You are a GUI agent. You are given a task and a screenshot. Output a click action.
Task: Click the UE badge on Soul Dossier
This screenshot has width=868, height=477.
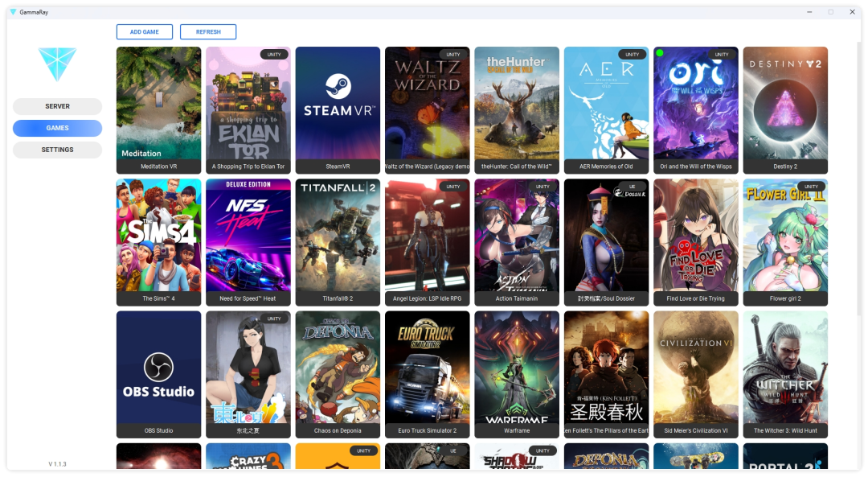click(632, 187)
